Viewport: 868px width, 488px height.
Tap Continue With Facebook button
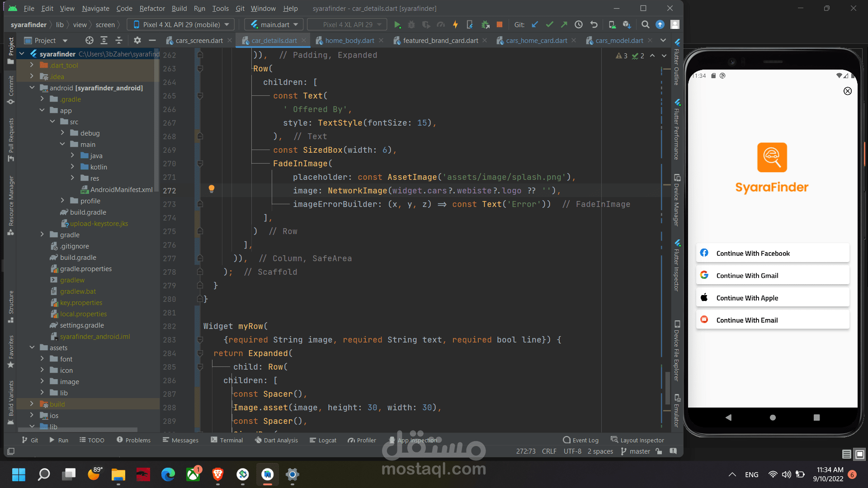point(773,253)
